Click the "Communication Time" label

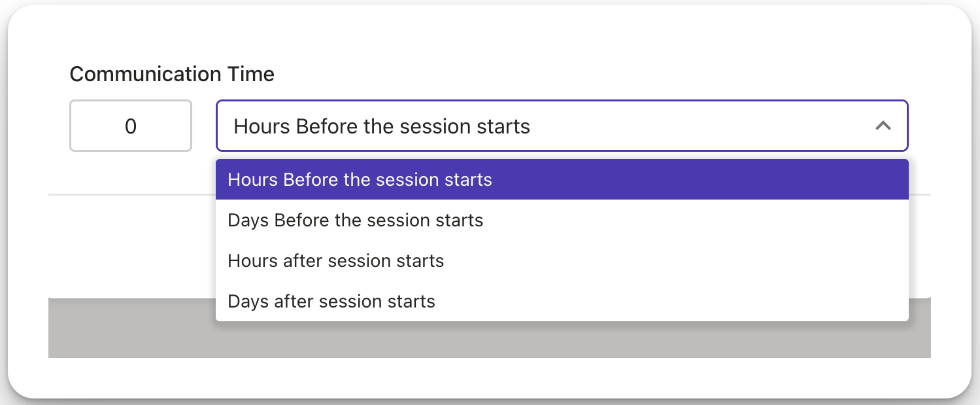click(172, 74)
